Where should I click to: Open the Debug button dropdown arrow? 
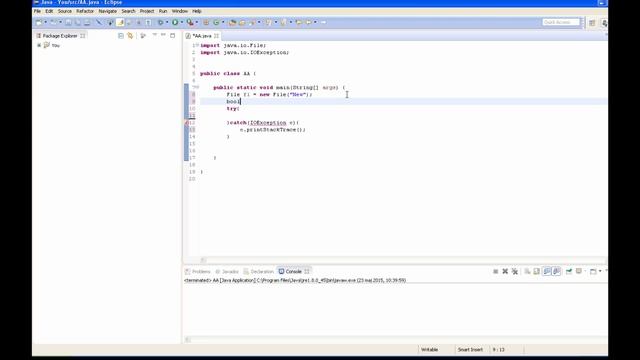(167, 22)
